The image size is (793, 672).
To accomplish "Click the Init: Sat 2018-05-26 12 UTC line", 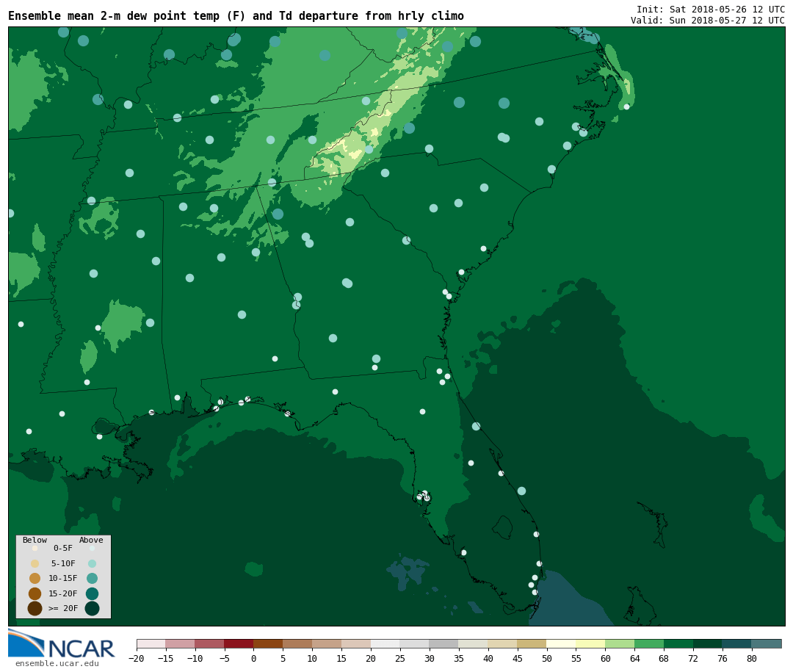I will coord(711,9).
